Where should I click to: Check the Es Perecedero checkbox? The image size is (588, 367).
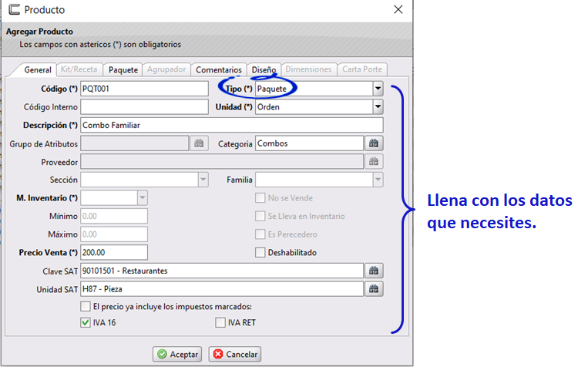(260, 234)
